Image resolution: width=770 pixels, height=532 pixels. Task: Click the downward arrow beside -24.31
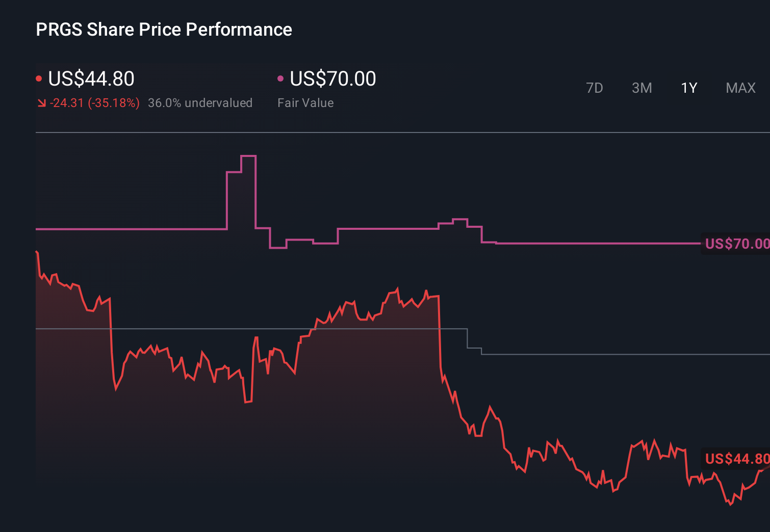pyautogui.click(x=42, y=102)
